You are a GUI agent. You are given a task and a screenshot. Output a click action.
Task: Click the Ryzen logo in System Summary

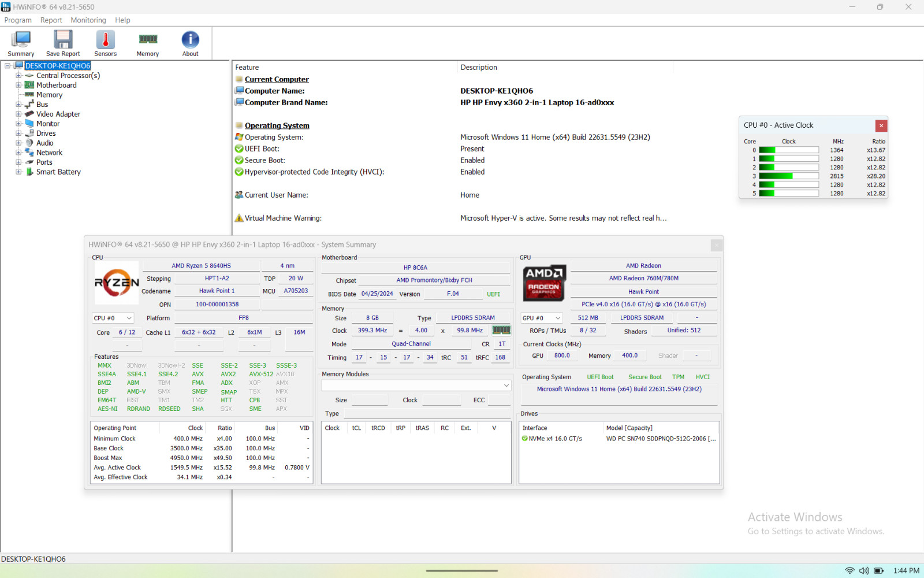click(x=117, y=283)
